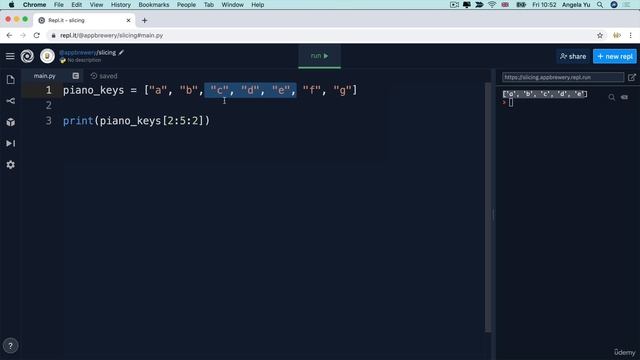Open the user avatar profile
This screenshot has width=640, height=360.
click(47, 56)
